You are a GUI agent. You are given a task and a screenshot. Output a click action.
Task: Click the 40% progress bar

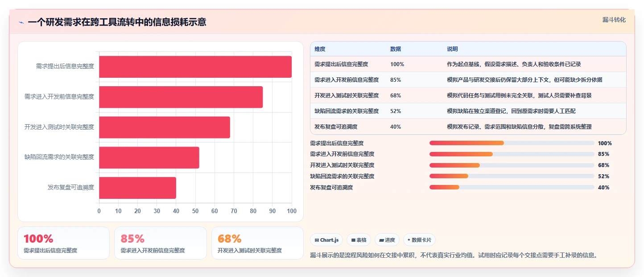tap(512, 188)
